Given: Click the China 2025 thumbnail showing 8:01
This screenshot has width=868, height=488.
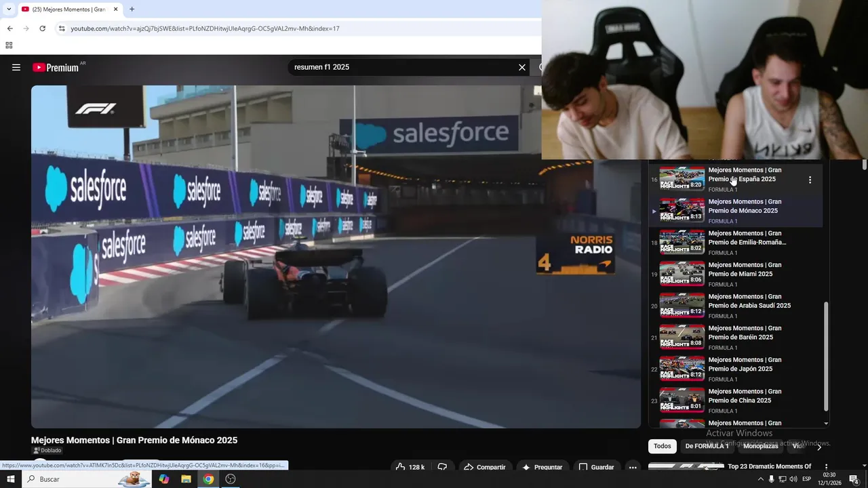Looking at the screenshot, I should [x=682, y=400].
